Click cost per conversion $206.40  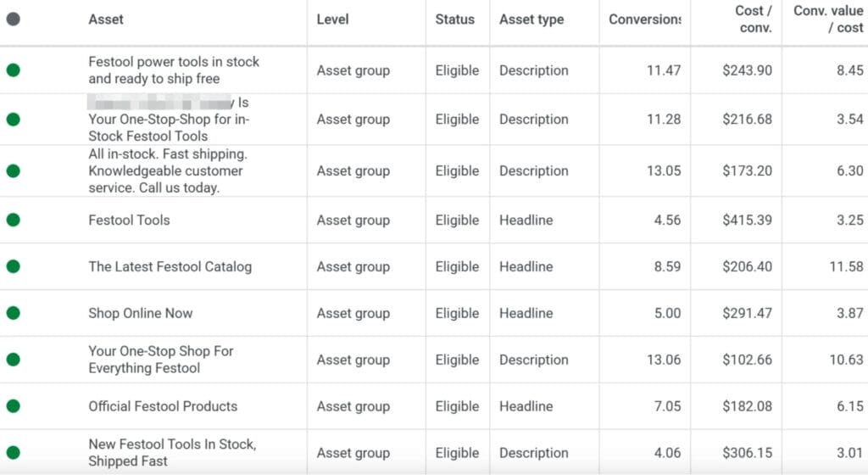click(747, 266)
